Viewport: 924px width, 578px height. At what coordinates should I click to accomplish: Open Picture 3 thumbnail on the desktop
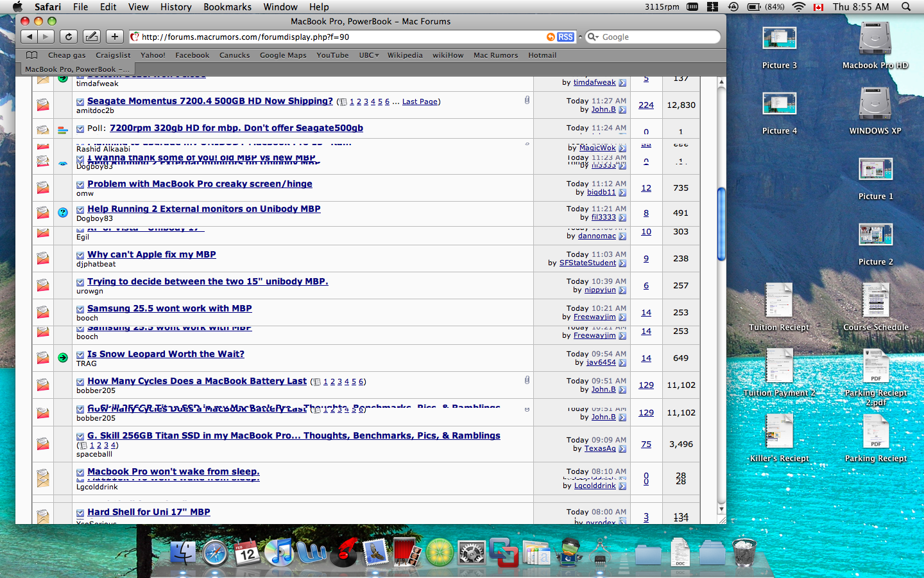click(x=779, y=39)
